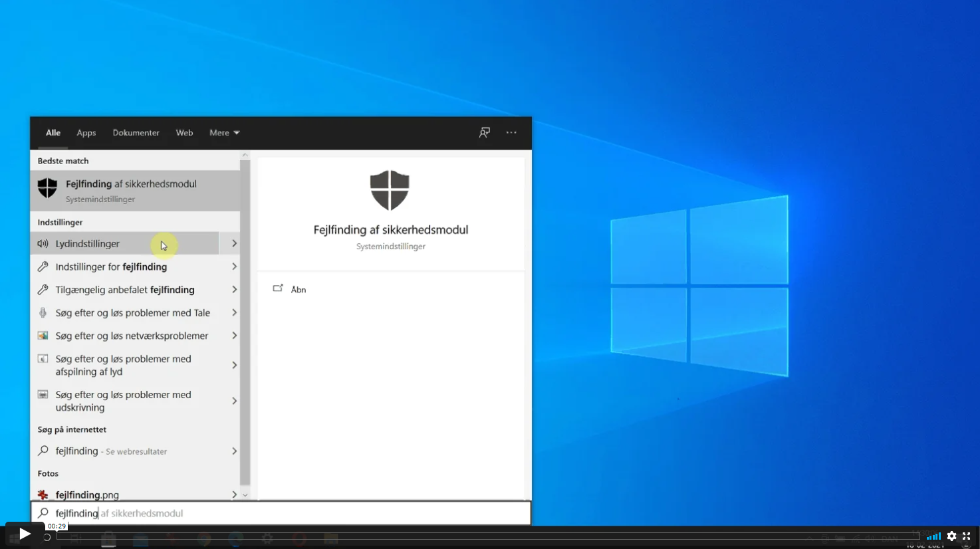Expand the Lydindstillinger arrow chevron

click(x=234, y=244)
